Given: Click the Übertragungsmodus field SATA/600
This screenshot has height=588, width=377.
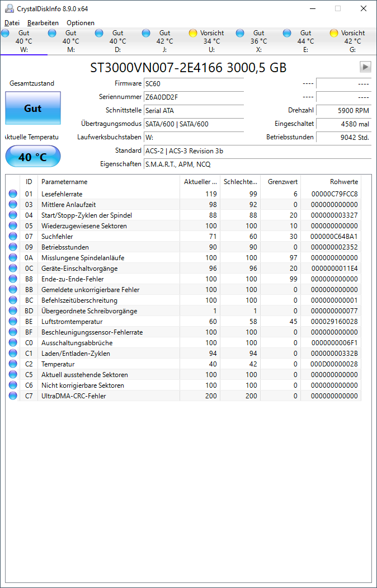Looking at the screenshot, I should tap(194, 124).
